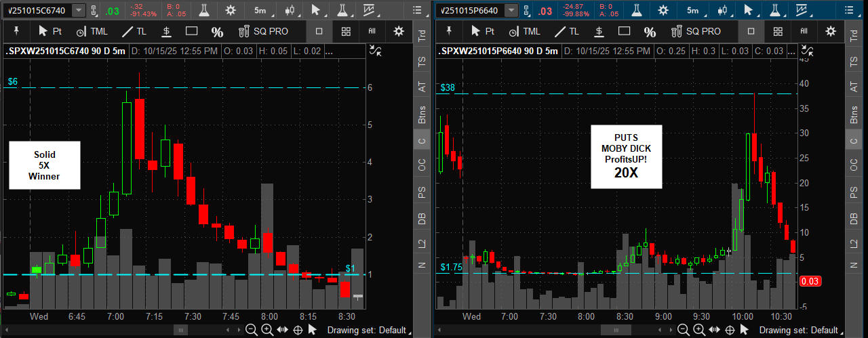The height and width of the screenshot is (338, 868).
Task: Open gear settings in right chart drawing toolbar
Action: click(830, 31)
